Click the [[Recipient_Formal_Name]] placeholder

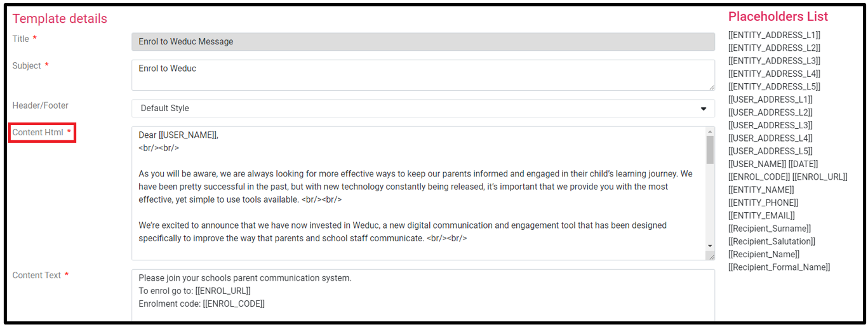[x=779, y=267]
